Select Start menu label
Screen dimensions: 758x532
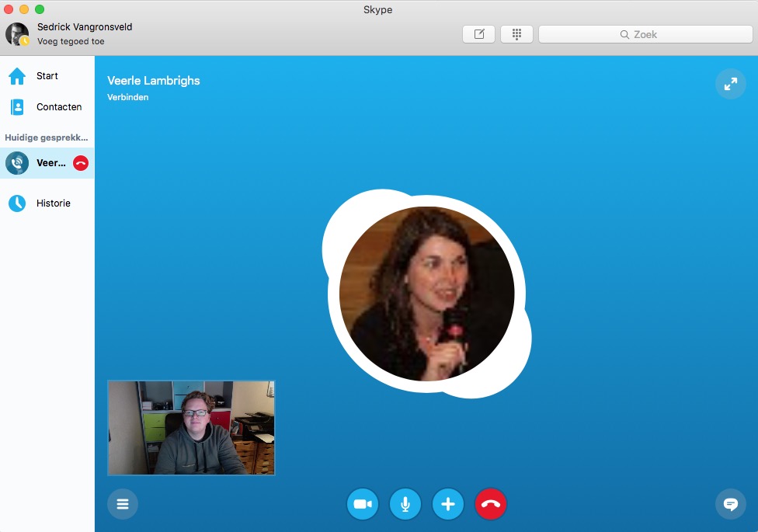tap(47, 76)
